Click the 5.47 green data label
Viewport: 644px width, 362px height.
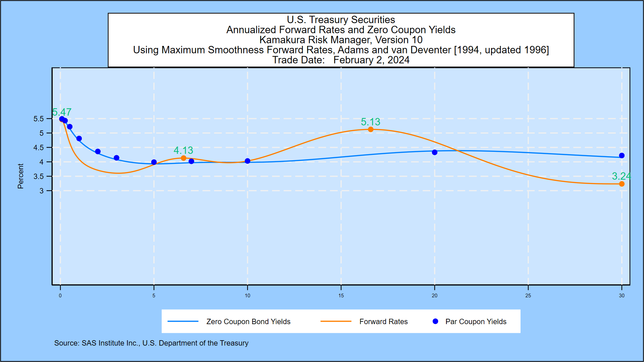click(x=62, y=112)
